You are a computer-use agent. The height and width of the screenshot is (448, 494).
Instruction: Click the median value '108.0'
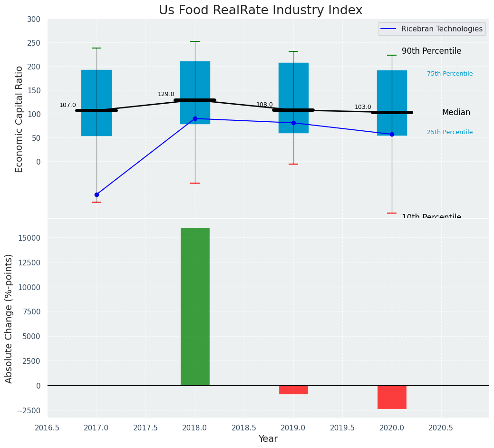coord(264,105)
